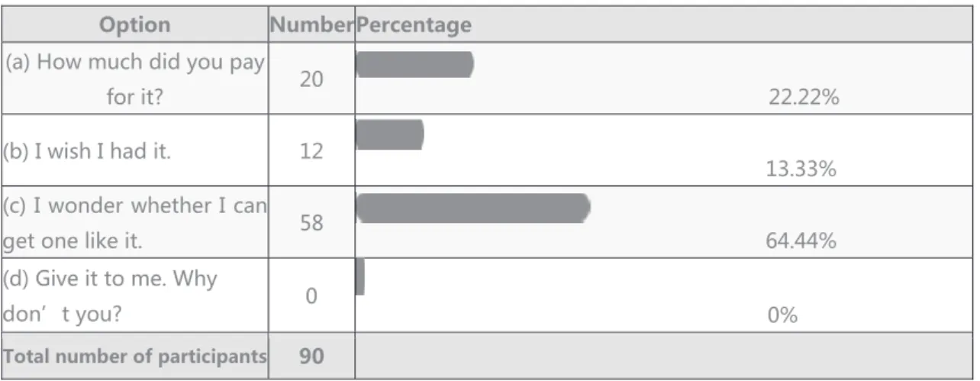Click the number 12 cell
Screen dimensions: 980x381
coord(311,151)
